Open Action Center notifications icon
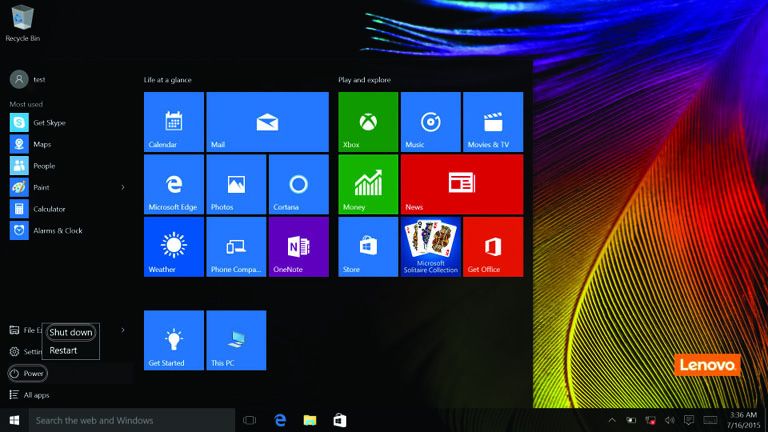768x432 pixels. click(689, 420)
